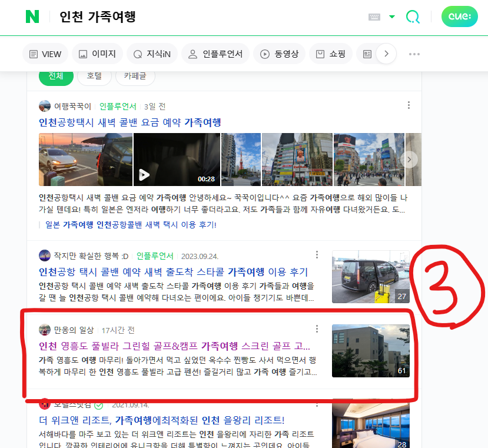Open the hotel room thumbnail with 28 photos
This screenshot has height=448, width=488.
[371, 423]
